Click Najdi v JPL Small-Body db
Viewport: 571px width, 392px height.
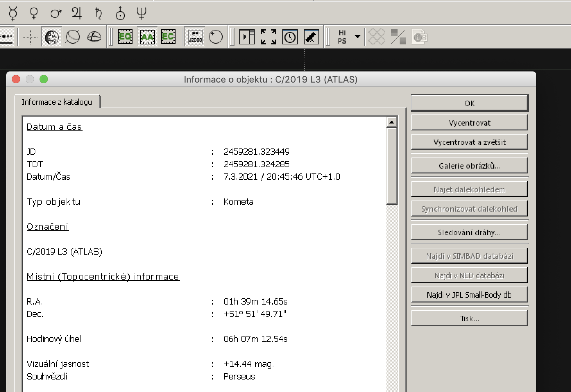pos(469,295)
